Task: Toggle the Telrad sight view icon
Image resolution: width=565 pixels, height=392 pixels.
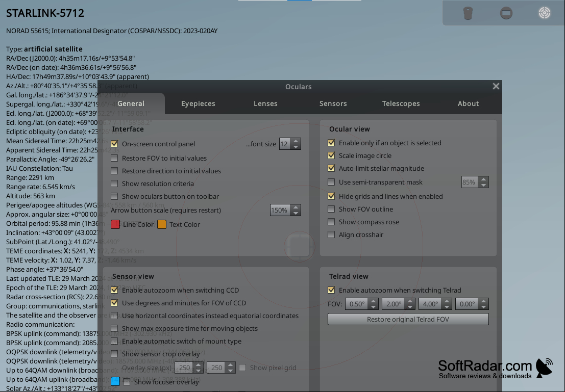Action: click(545, 13)
